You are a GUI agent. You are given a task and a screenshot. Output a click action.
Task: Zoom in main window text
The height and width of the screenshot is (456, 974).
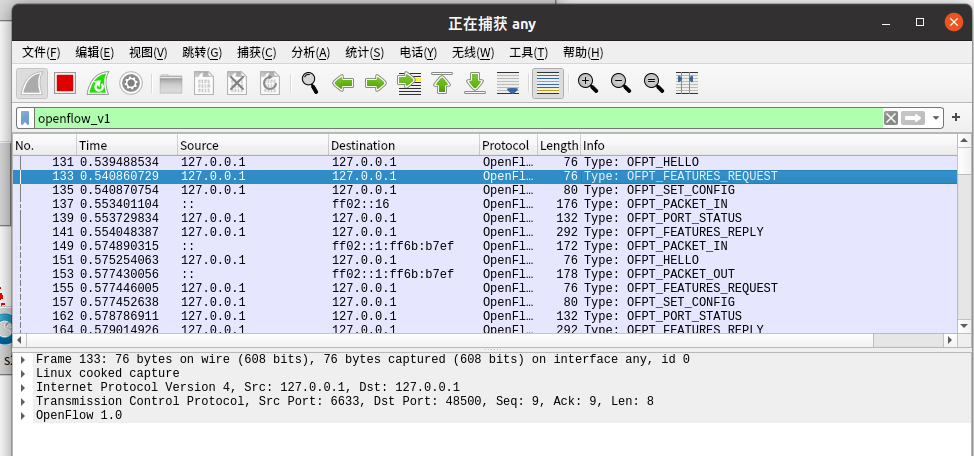pyautogui.click(x=588, y=83)
